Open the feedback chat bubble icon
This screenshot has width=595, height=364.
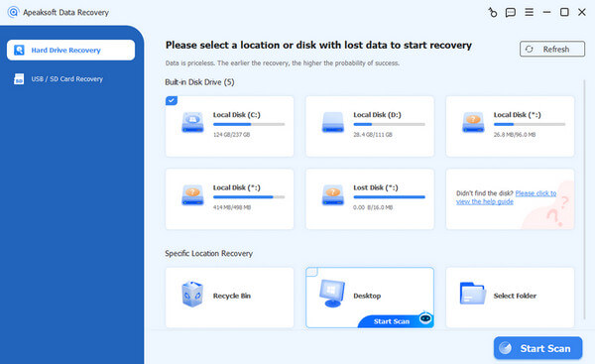pos(511,13)
